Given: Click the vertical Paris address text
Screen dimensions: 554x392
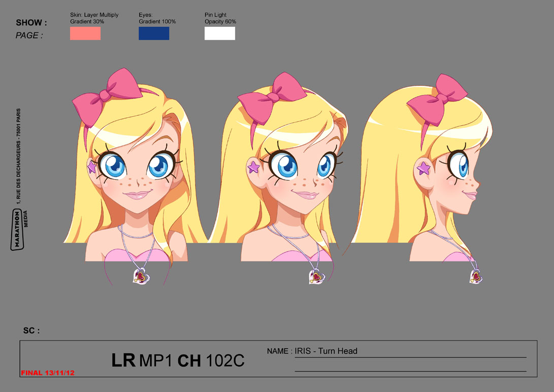Looking at the screenshot, I should pyautogui.click(x=18, y=156).
